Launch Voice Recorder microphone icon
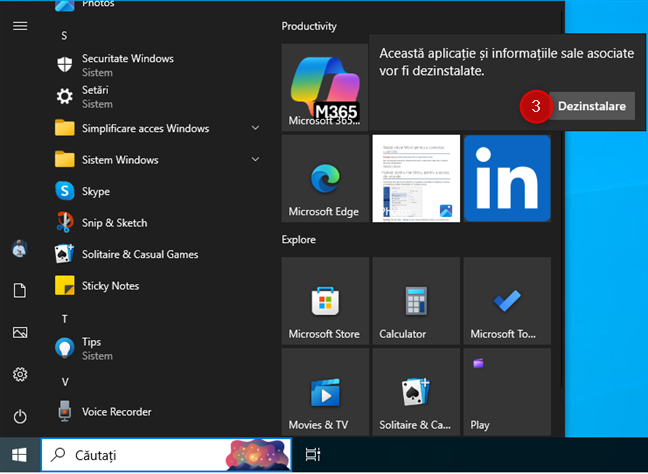The image size is (648, 474). pyautogui.click(x=64, y=411)
